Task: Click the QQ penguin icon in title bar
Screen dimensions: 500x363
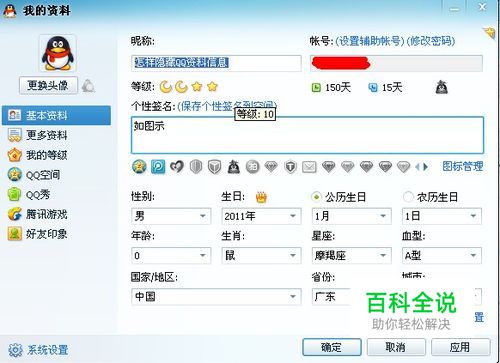Action: point(10,10)
